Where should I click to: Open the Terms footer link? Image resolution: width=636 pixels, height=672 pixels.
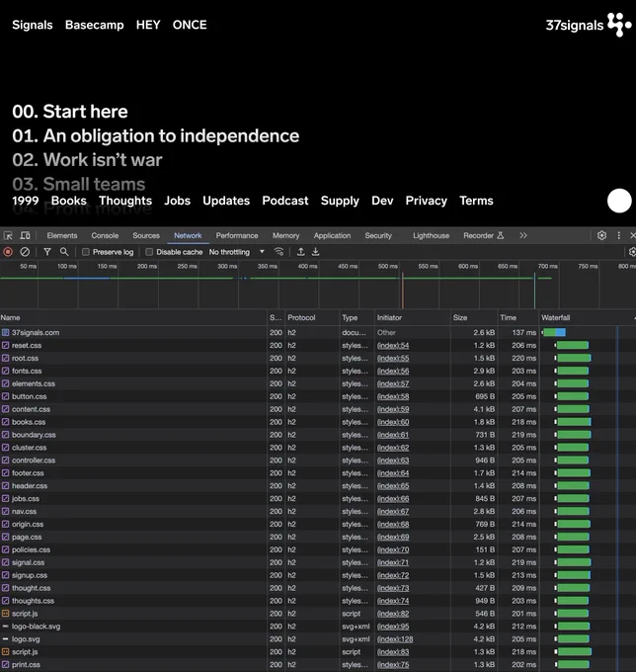[x=476, y=201]
